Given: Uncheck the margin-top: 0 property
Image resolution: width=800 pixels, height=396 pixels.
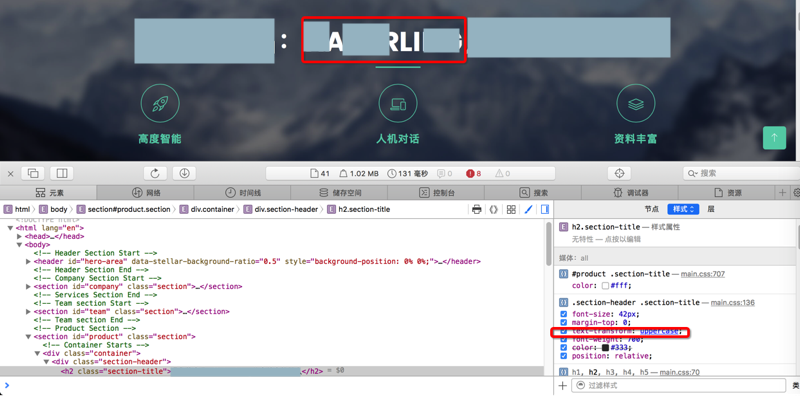Looking at the screenshot, I should pos(564,323).
